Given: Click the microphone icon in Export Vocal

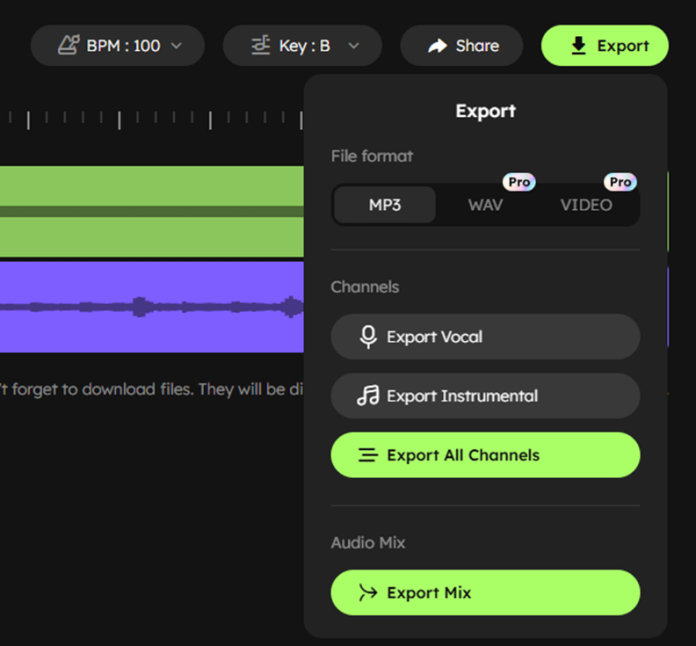Looking at the screenshot, I should [x=368, y=337].
